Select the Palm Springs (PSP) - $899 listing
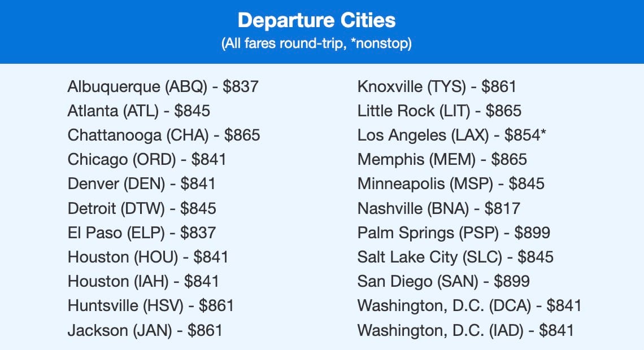644x350 pixels. (x=454, y=233)
